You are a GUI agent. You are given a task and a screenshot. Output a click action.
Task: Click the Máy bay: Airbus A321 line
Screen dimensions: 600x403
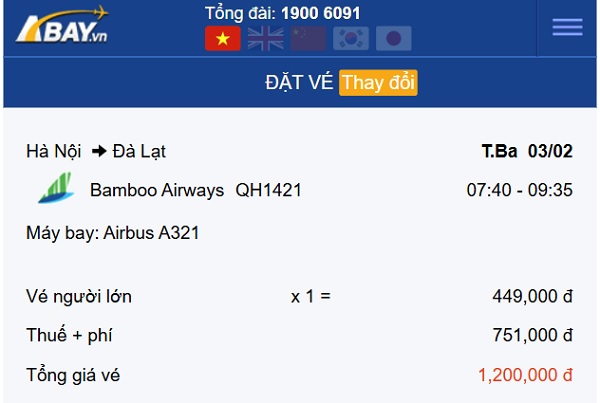click(x=112, y=233)
